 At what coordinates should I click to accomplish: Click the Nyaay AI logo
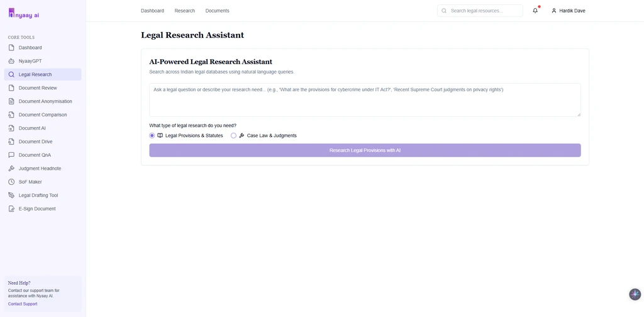(x=24, y=13)
